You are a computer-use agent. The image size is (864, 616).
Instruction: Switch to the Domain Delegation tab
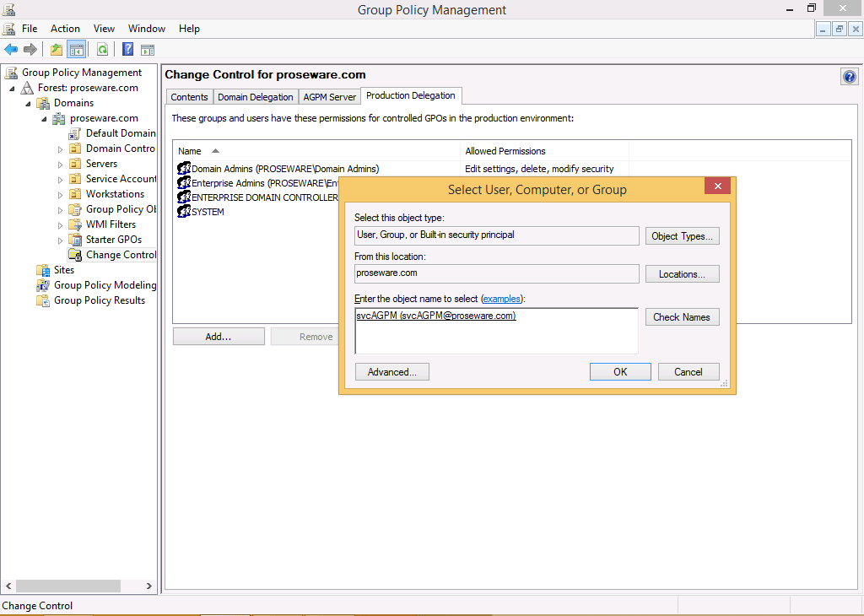coord(255,97)
